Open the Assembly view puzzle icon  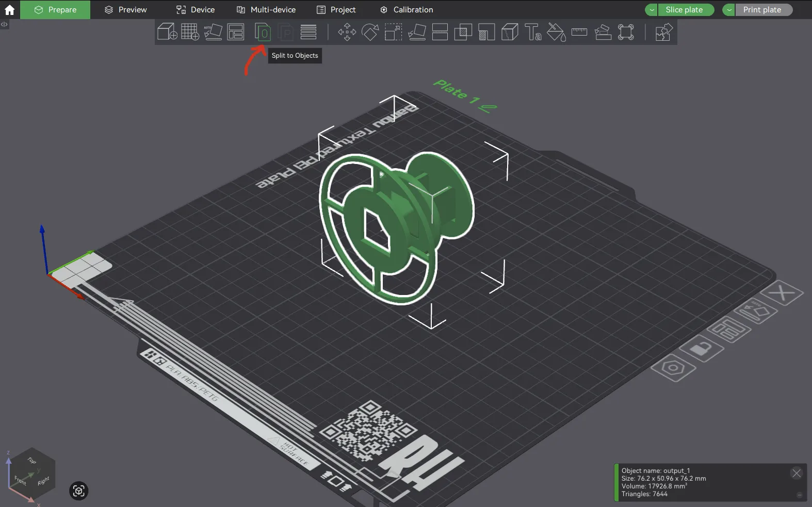click(663, 32)
